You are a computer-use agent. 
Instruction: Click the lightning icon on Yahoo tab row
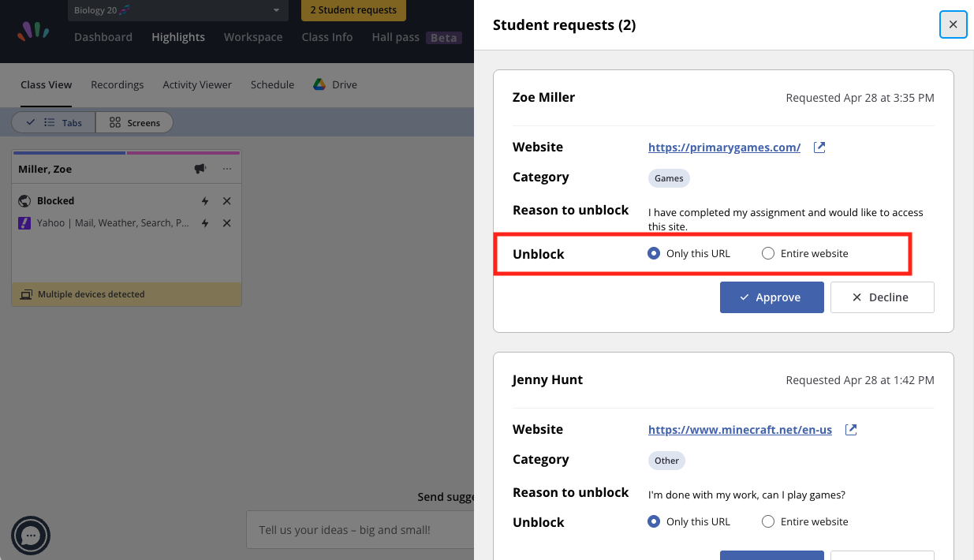[205, 223]
